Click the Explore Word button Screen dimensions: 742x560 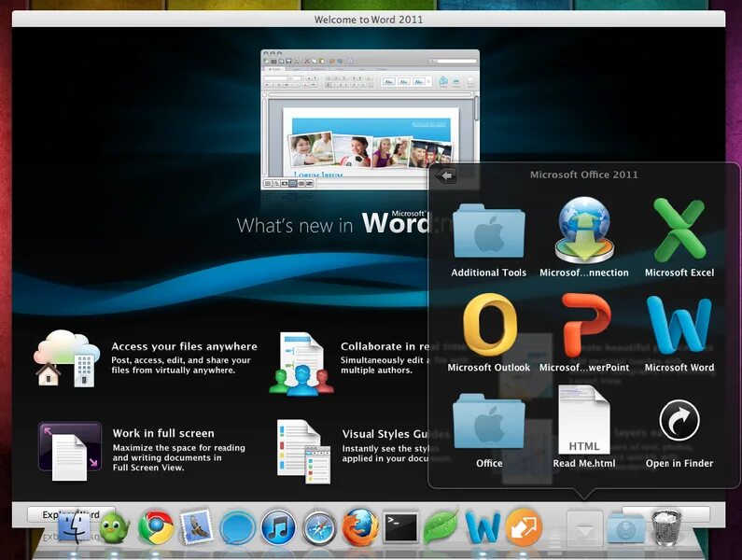point(71,514)
